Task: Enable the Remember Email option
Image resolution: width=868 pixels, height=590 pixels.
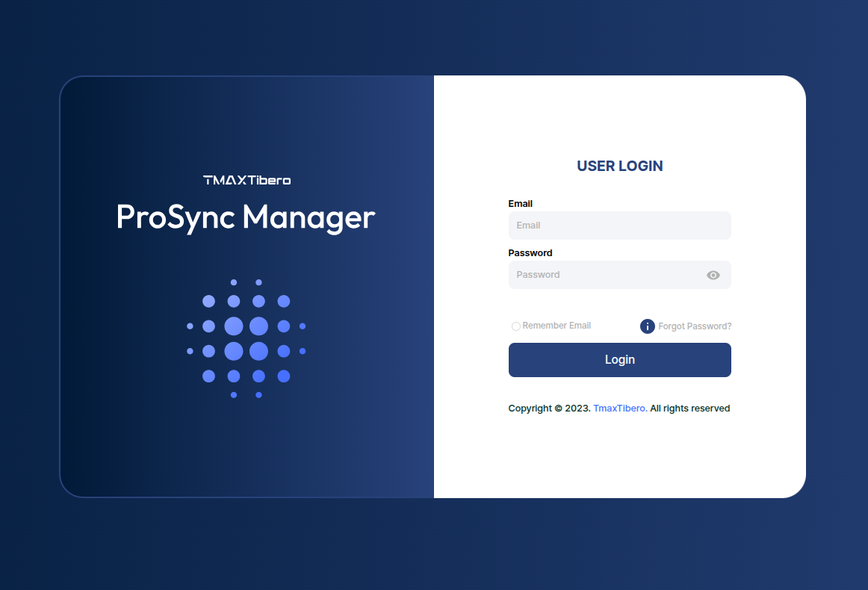Action: tap(516, 326)
